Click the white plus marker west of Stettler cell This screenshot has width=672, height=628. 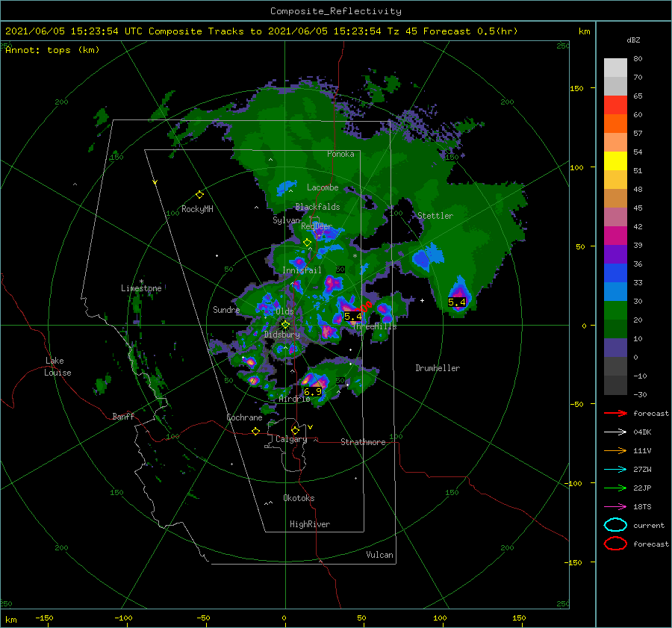(x=422, y=300)
